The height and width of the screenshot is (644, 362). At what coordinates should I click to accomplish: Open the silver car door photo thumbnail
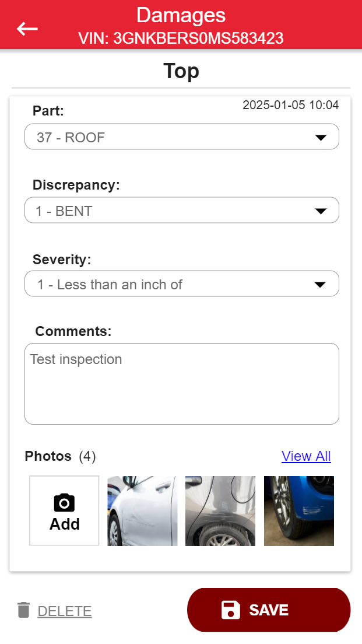[143, 511]
